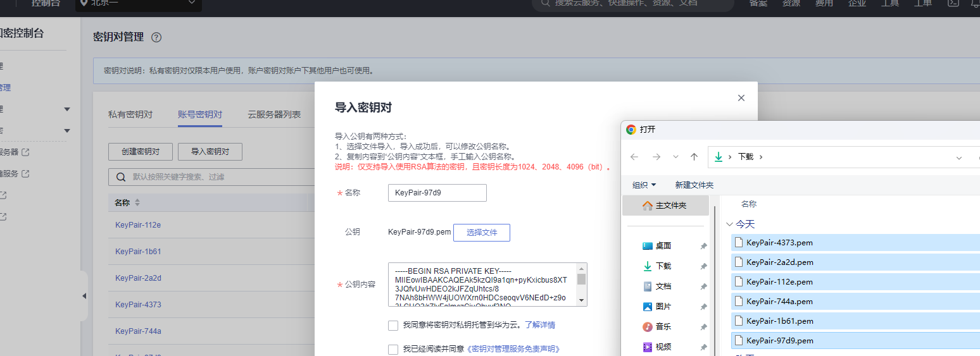This screenshot has width=980, height=356.
Task: Go forward in the file dialog
Action: [656, 157]
